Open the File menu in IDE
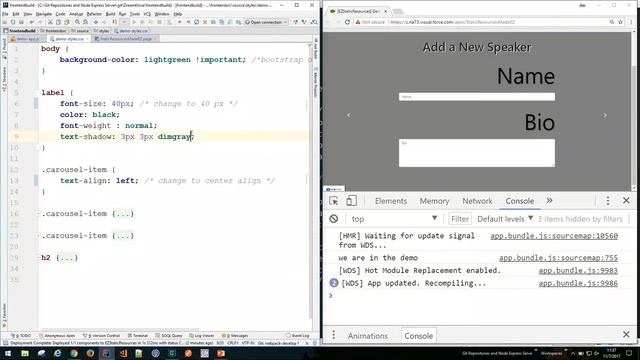 5,14
